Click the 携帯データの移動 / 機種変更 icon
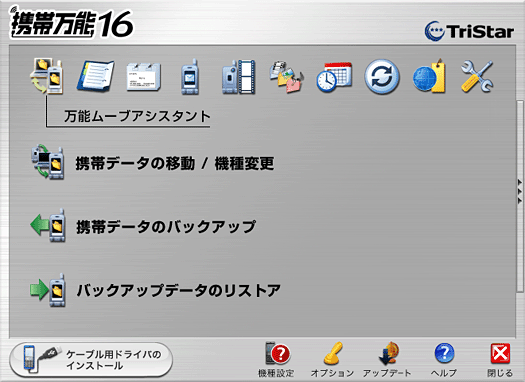Screen dimensions: 525x382 [48, 162]
